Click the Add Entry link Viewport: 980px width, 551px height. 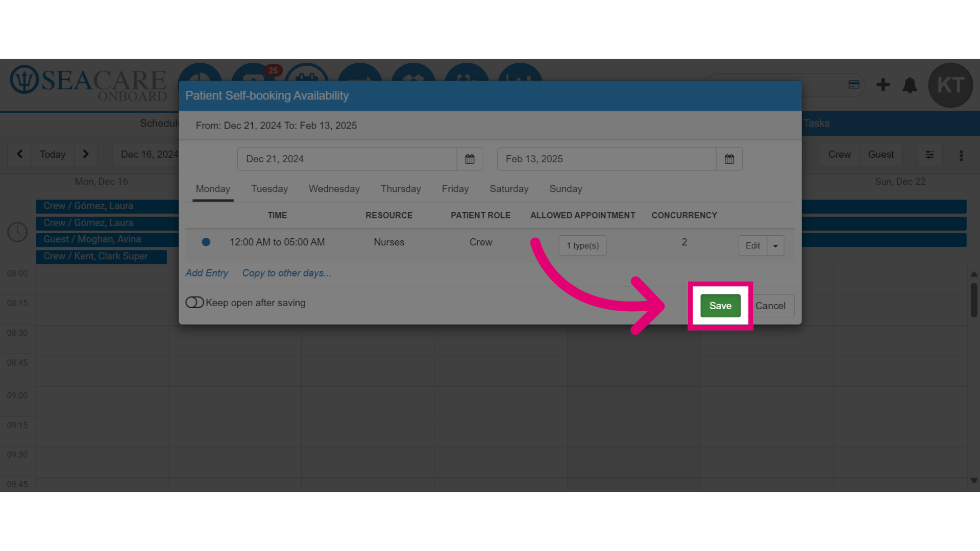pyautogui.click(x=207, y=273)
